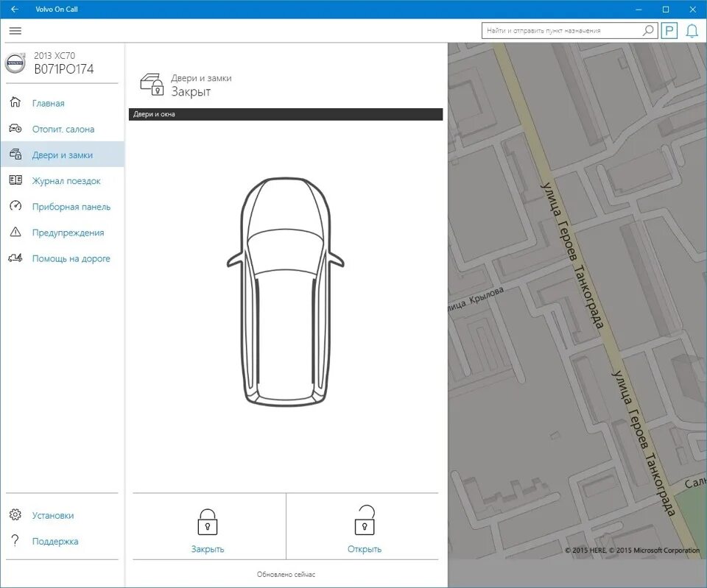Click the roadside tow truck icon
This screenshot has width=707, height=588.
coord(15,258)
